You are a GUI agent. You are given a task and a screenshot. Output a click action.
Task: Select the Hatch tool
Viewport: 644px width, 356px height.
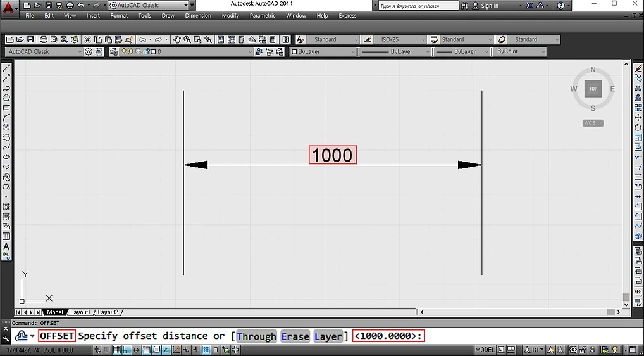pyautogui.click(x=6, y=207)
